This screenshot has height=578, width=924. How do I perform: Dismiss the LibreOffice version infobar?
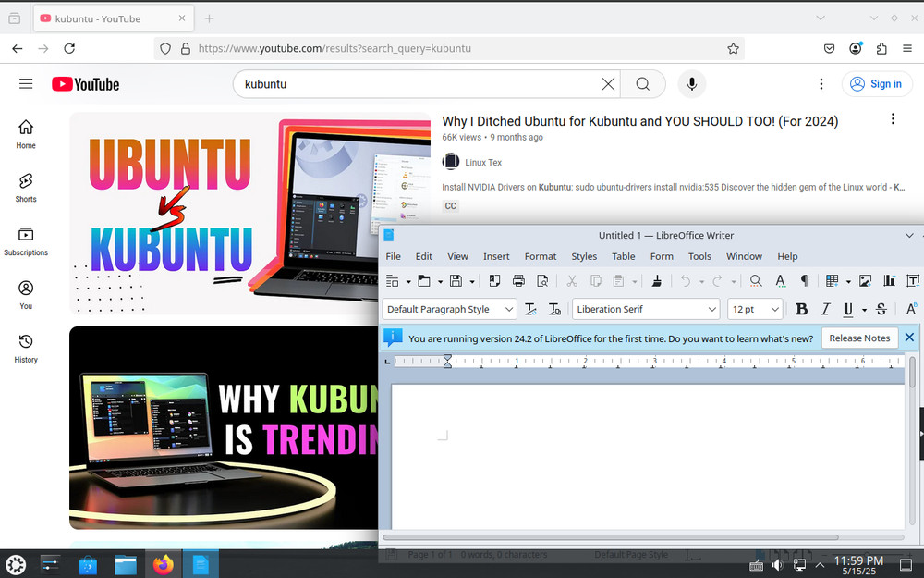[x=909, y=338]
